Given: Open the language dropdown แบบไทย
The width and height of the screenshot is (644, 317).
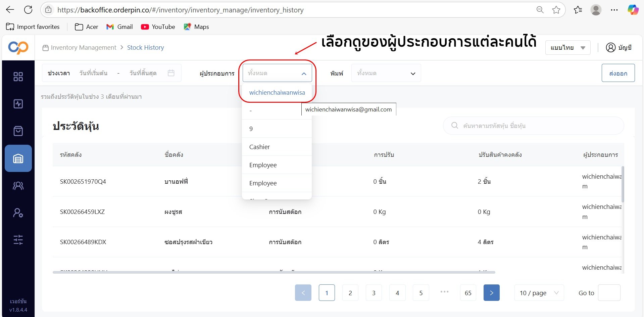Looking at the screenshot, I should coord(568,48).
